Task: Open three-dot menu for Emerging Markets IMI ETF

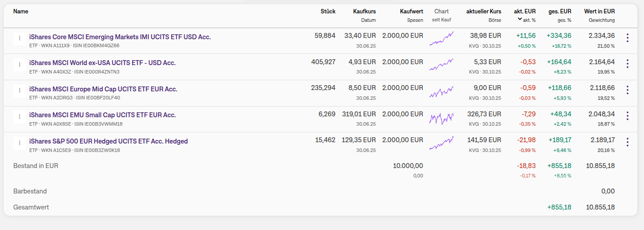Action: pos(628,38)
